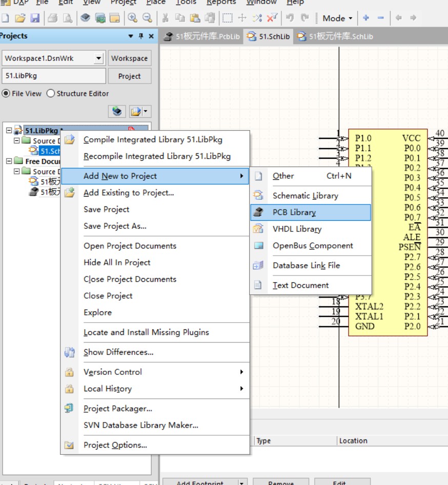Image resolution: width=448 pixels, height=485 pixels.
Task: Choose Text Document from submenu
Action: pyautogui.click(x=311, y=285)
